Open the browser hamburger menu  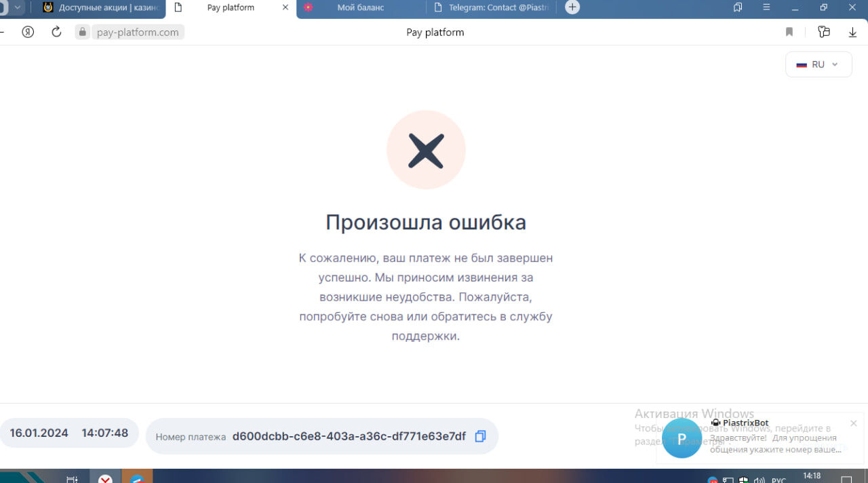point(766,7)
